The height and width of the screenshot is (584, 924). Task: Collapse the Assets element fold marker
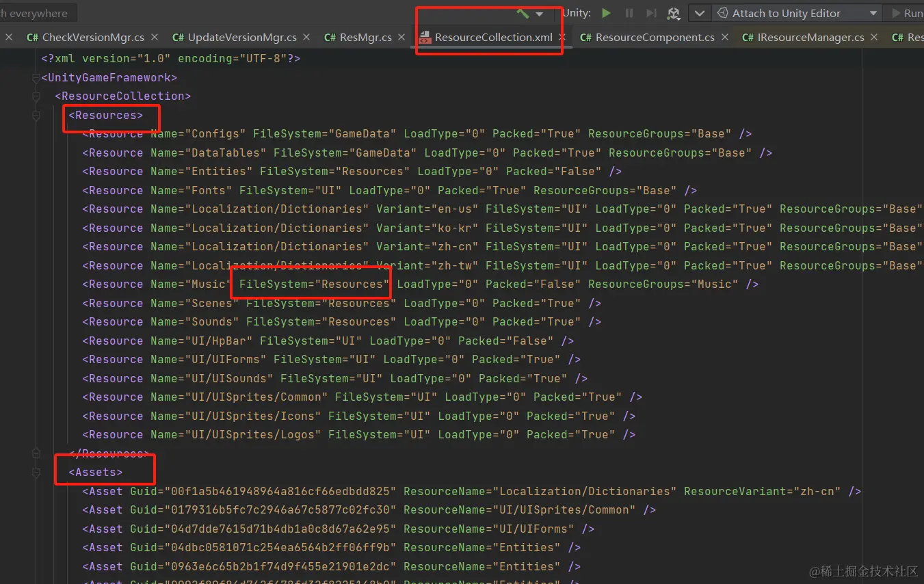(36, 473)
